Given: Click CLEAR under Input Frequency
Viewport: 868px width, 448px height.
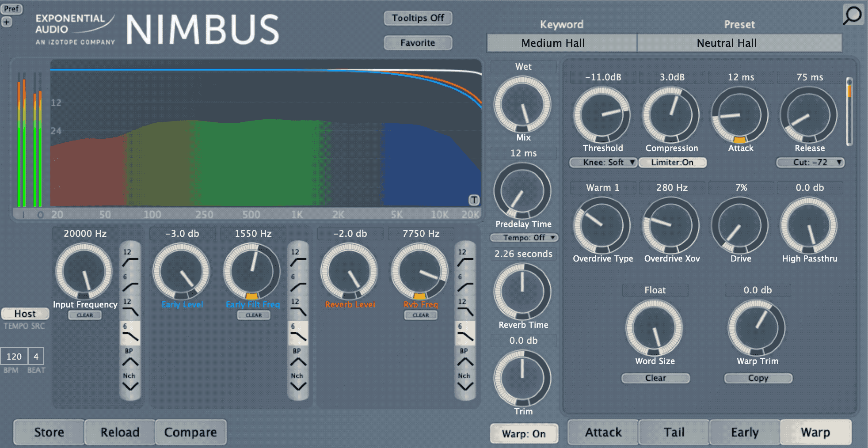Looking at the screenshot, I should (85, 315).
